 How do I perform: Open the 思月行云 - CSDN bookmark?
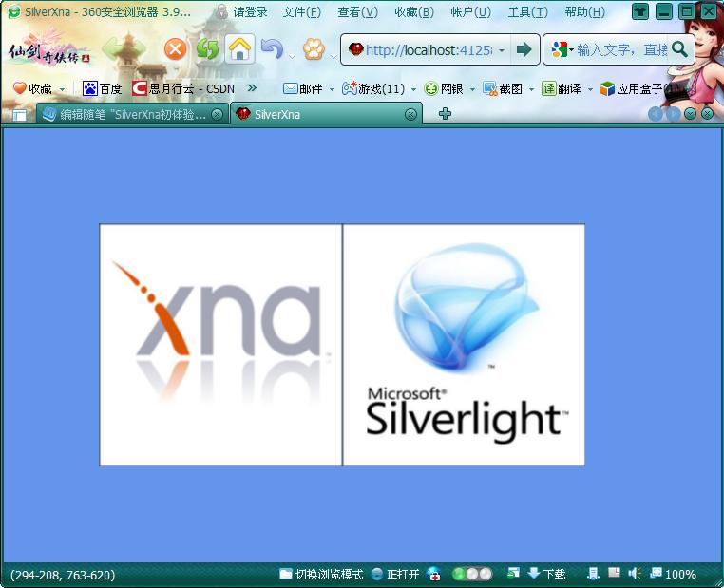182,88
